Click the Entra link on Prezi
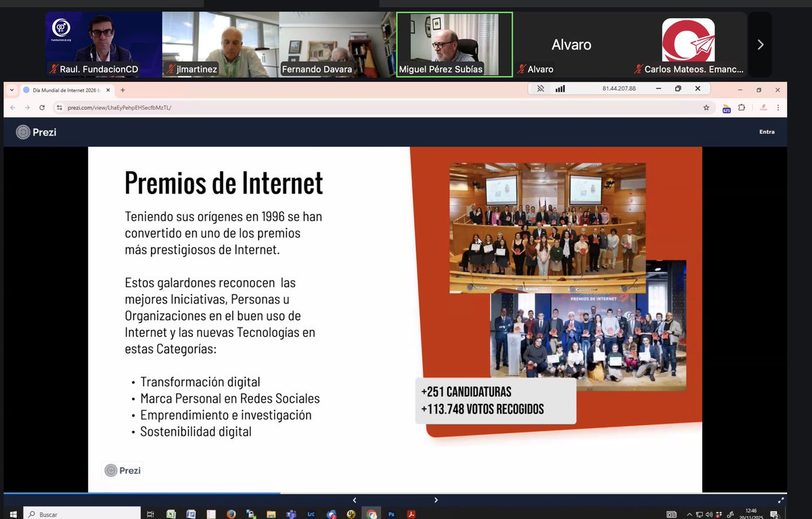This screenshot has width=812, height=519. point(767,132)
